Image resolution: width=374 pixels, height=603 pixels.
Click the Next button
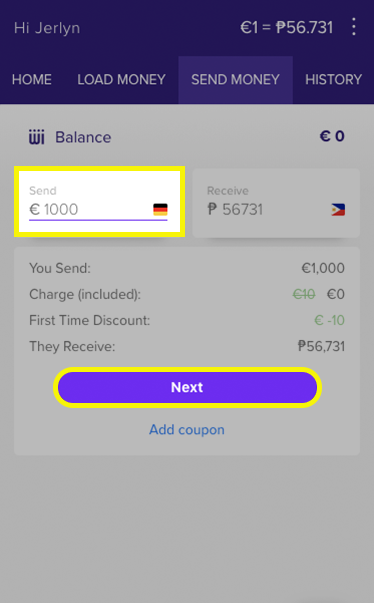pos(187,387)
